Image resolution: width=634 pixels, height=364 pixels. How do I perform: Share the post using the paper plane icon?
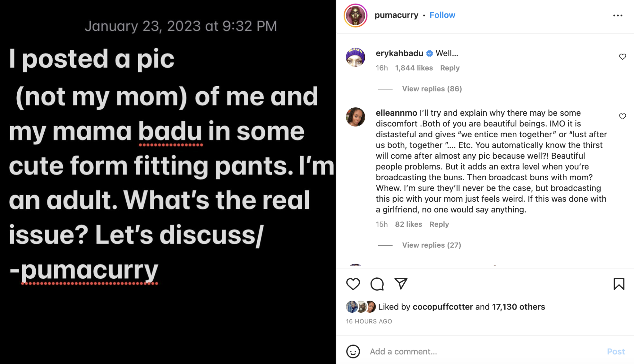(401, 284)
